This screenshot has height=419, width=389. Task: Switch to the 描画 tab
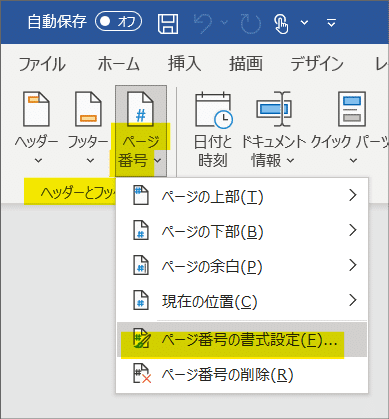tap(246, 63)
